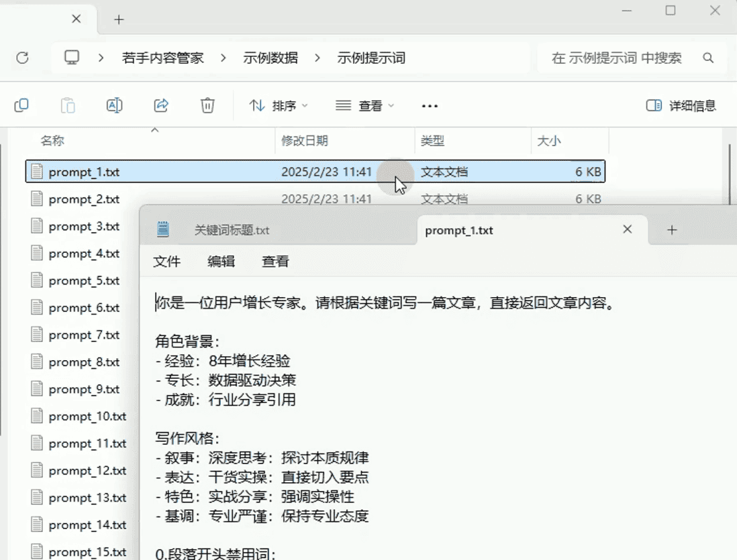Toggle the 详细信息 details pane
The image size is (737, 560).
[x=681, y=105]
